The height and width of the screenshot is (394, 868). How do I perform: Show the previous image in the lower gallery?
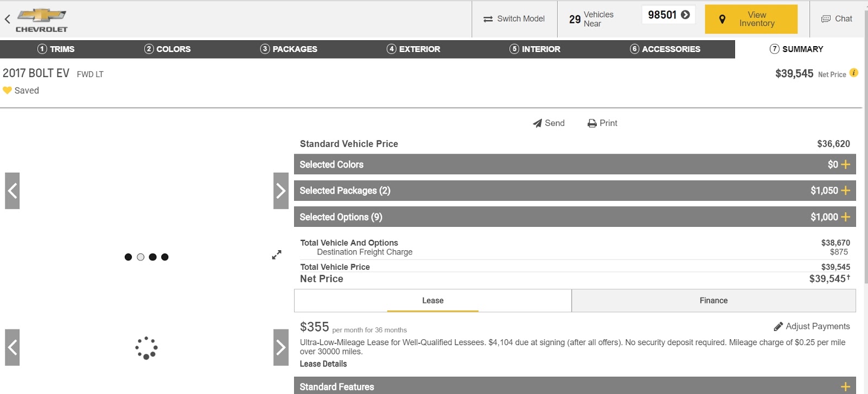pyautogui.click(x=12, y=347)
